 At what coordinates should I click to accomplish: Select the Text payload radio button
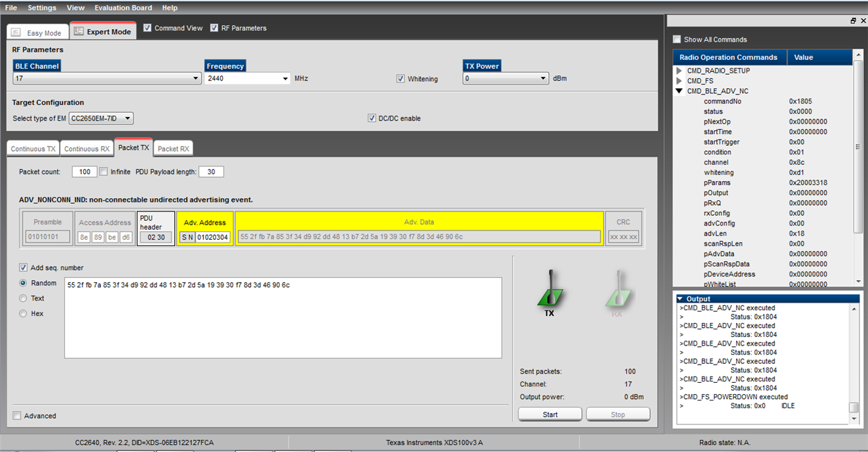(23, 298)
